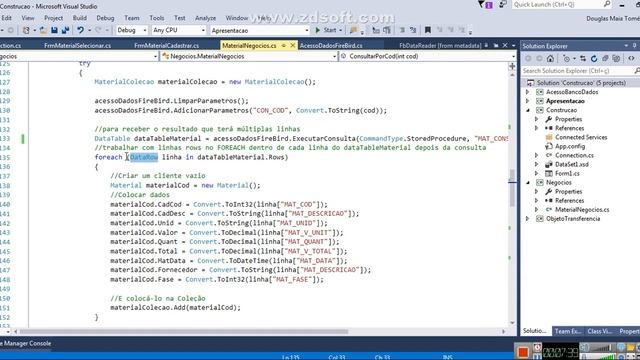This screenshot has width=640, height=360.
Task: Expand Connection.cs in Solution Explorer
Action: click(x=537, y=155)
